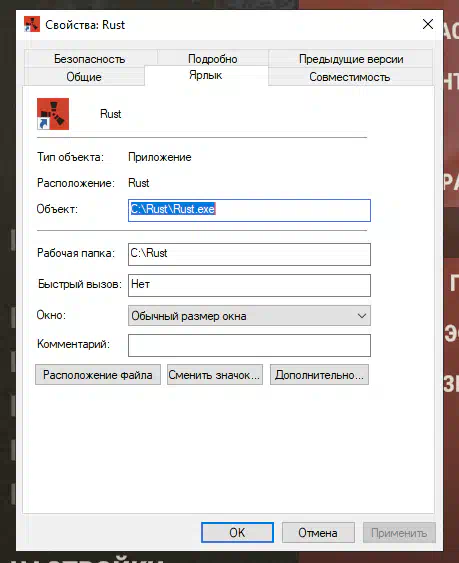Click the Rust value next to Расположение
The width and height of the screenshot is (459, 563).
[x=139, y=183]
